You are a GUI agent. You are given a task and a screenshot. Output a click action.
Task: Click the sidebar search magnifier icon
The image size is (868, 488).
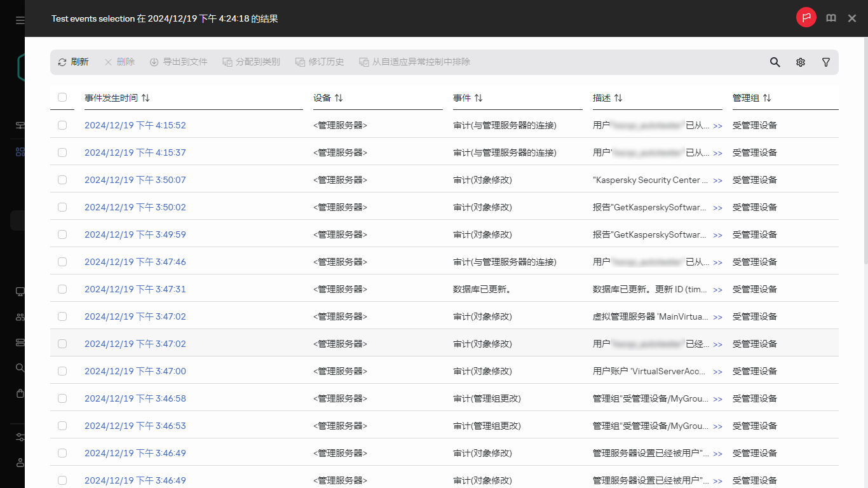point(20,368)
